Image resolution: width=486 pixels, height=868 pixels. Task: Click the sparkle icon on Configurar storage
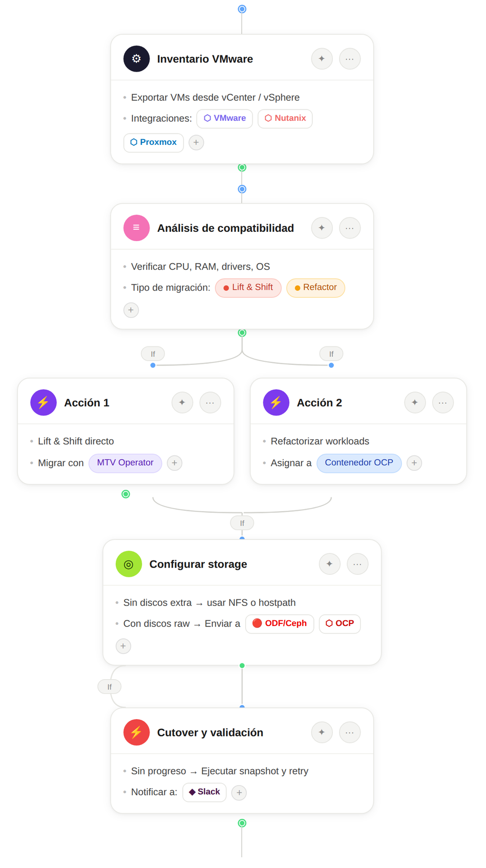coord(329,564)
